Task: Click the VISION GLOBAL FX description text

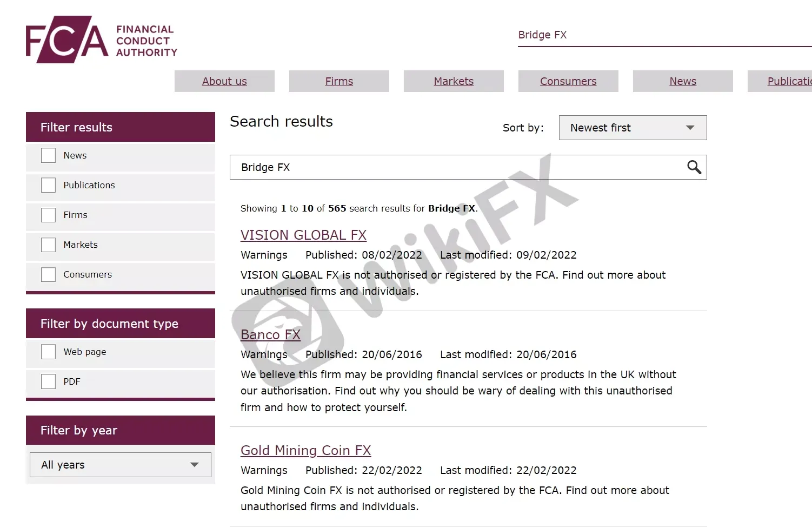Action: pyautogui.click(x=453, y=283)
